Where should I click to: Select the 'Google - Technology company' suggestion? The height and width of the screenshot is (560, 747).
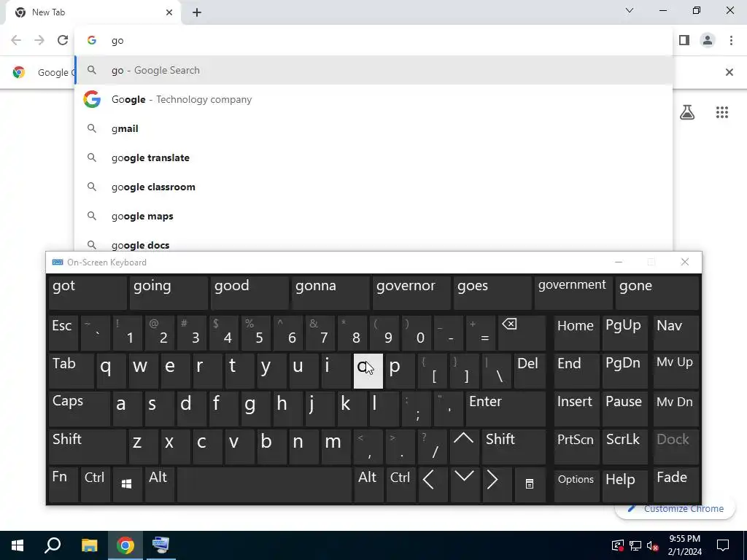373,99
